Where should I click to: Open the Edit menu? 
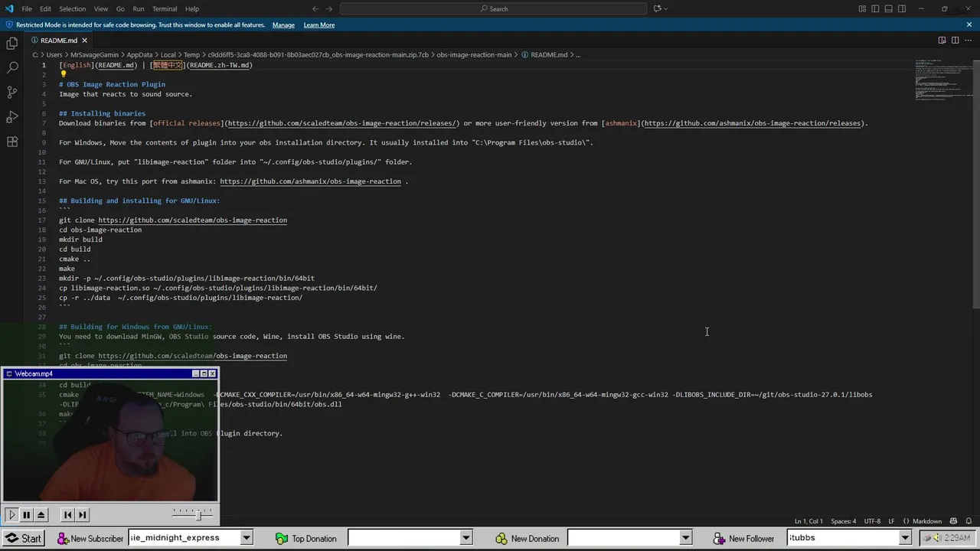45,8
